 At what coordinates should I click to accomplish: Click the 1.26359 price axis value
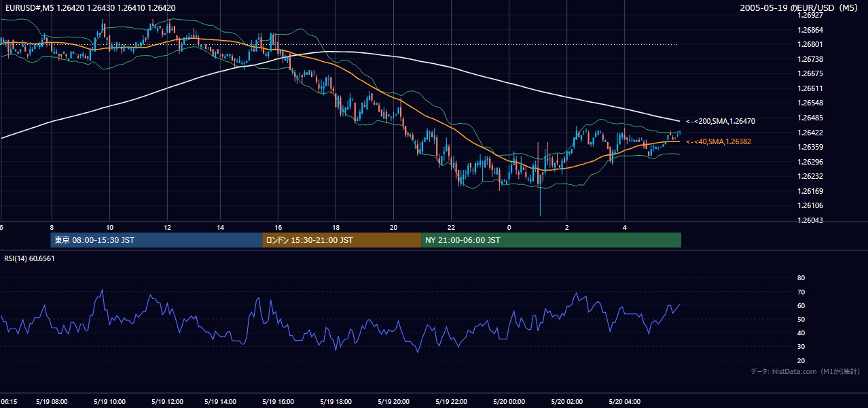pyautogui.click(x=810, y=147)
